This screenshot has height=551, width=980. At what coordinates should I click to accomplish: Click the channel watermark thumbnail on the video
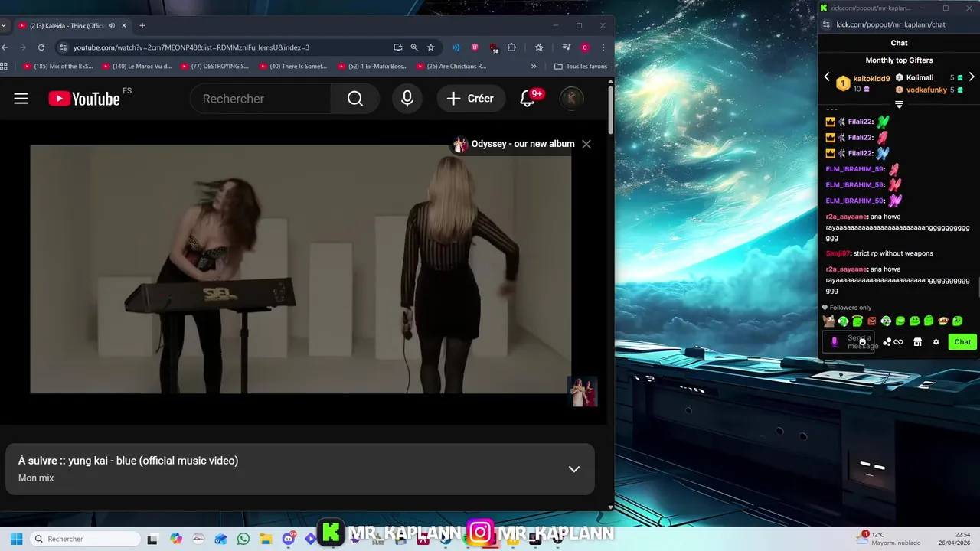tap(583, 391)
